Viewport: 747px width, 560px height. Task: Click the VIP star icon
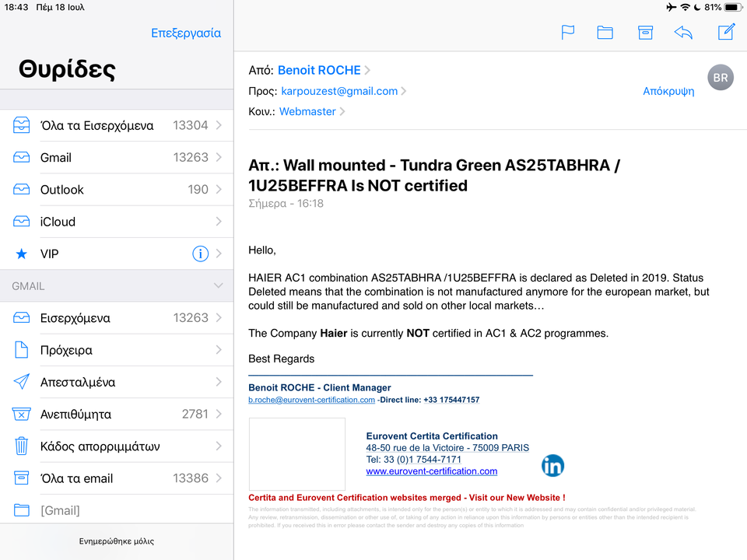coord(22,254)
